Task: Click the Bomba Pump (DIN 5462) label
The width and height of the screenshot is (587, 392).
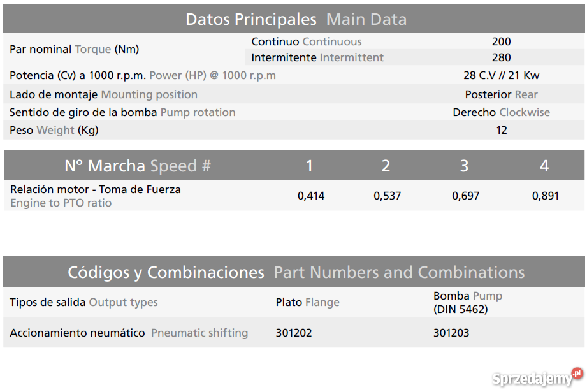Action: pos(468,302)
